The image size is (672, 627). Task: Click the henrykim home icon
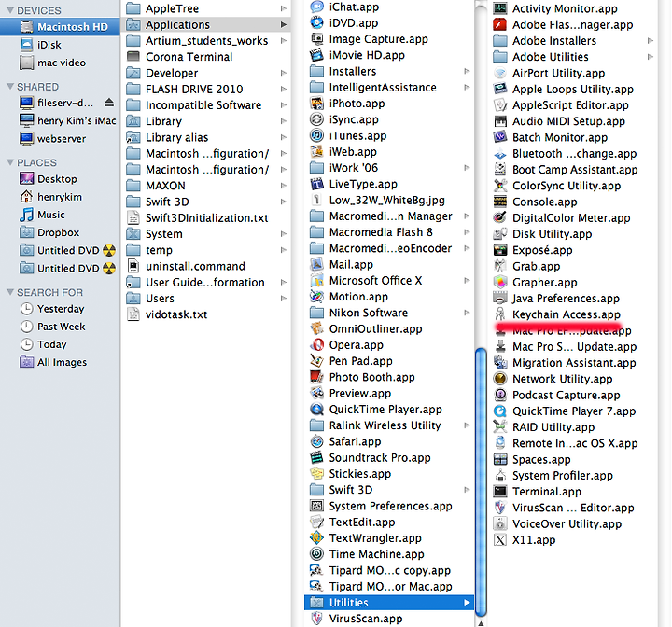click(26, 196)
